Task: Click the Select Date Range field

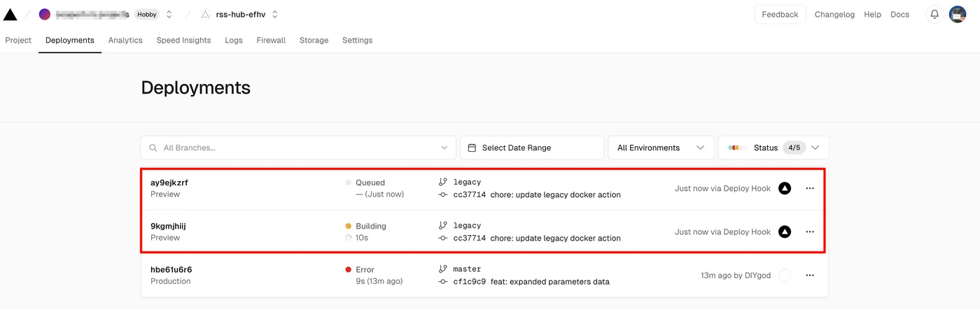Action: pos(531,148)
